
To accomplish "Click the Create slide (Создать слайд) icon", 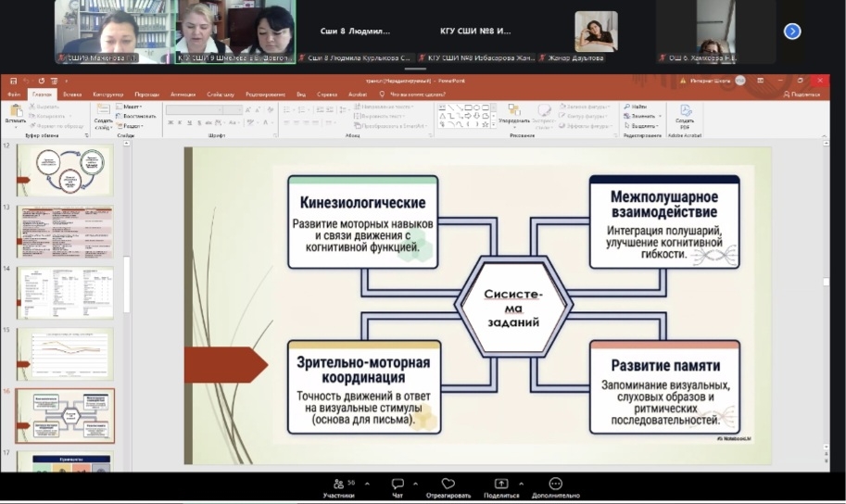I will (103, 113).
